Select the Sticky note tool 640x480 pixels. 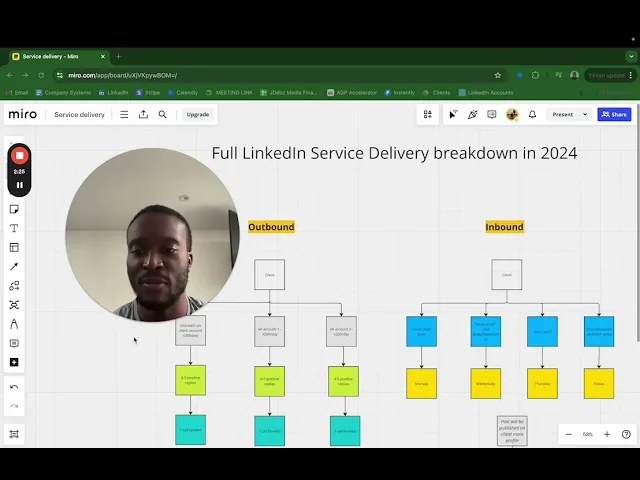coord(14,209)
